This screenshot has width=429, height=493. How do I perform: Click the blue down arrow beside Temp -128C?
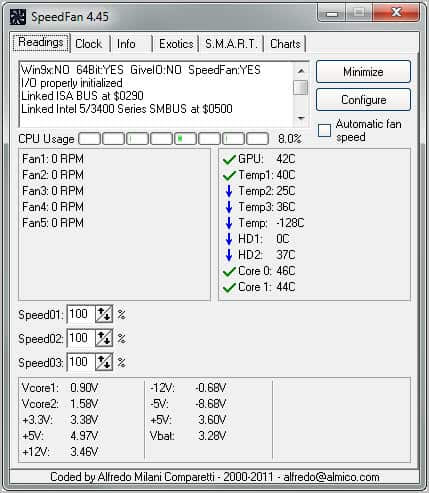(x=229, y=223)
